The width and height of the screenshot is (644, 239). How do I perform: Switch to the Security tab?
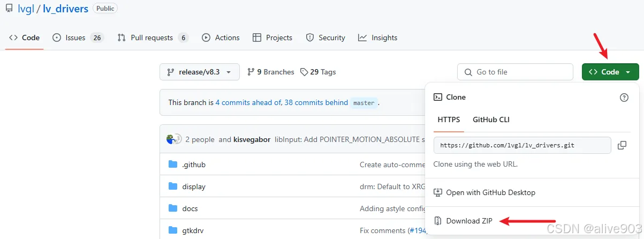pyautogui.click(x=325, y=38)
